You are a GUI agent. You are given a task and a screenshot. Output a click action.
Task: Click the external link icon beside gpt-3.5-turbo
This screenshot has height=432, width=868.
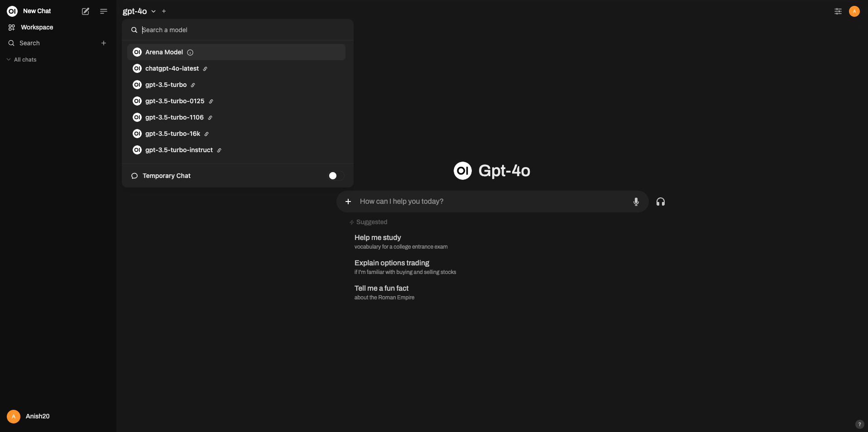(192, 85)
